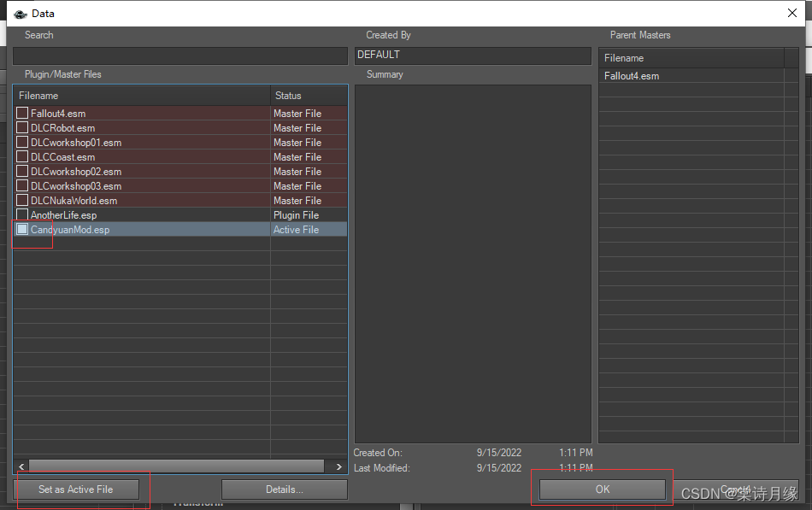
Task: Click the Set as Active File button
Action: (76, 489)
